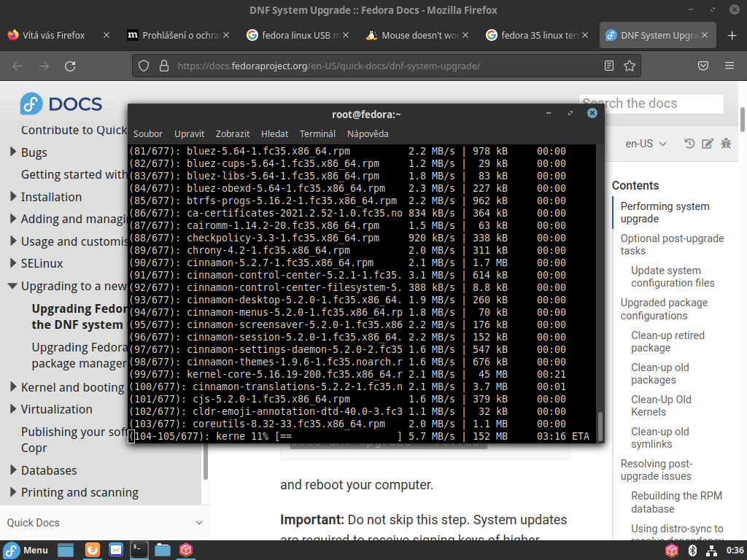
Task: Go to 'Update system configuration files' link
Action: click(673, 276)
